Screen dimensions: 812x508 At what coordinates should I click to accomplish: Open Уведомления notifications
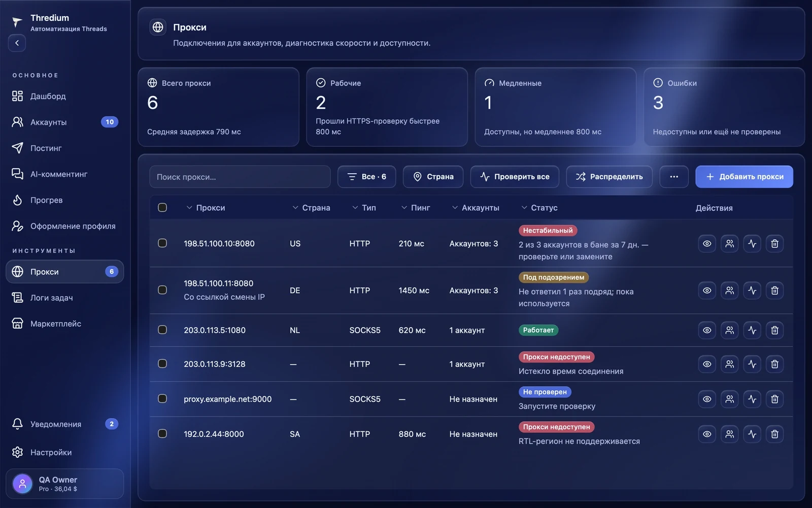(x=65, y=424)
